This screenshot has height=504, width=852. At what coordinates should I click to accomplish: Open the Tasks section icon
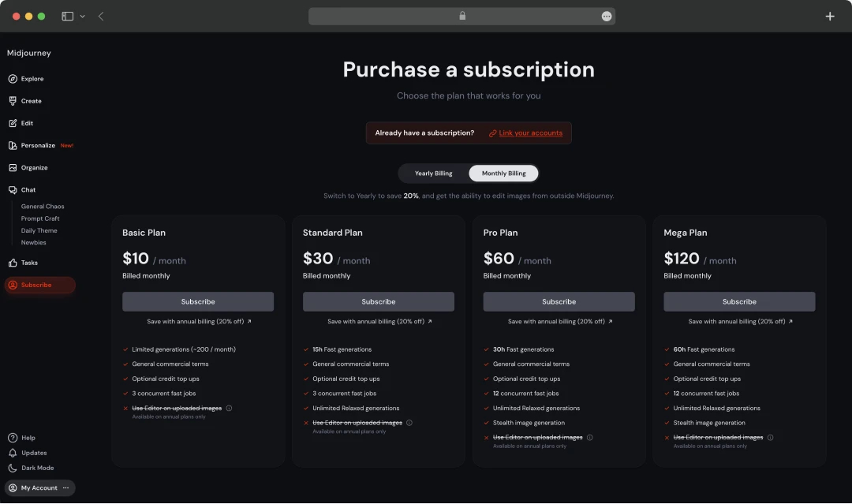pyautogui.click(x=13, y=263)
